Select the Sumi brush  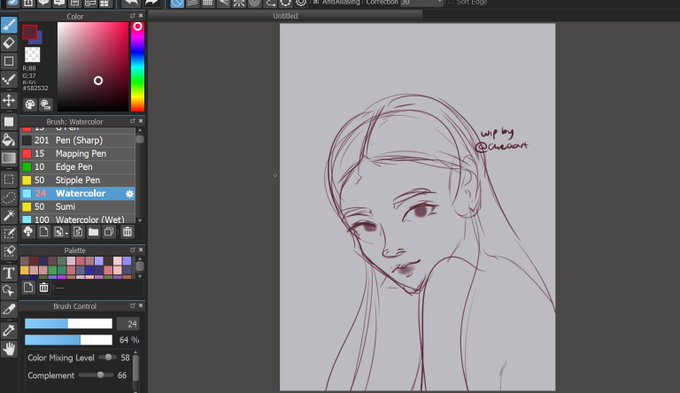point(78,206)
